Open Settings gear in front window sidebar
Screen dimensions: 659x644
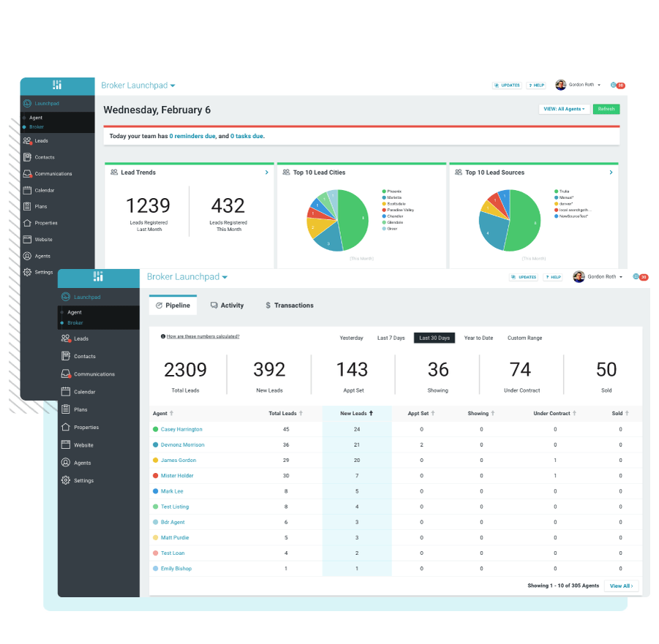(x=66, y=480)
